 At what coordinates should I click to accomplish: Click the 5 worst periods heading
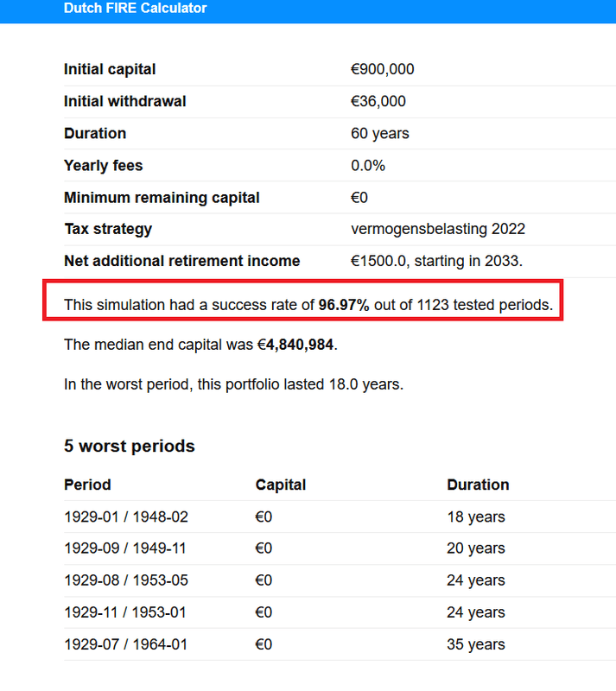coord(130,446)
